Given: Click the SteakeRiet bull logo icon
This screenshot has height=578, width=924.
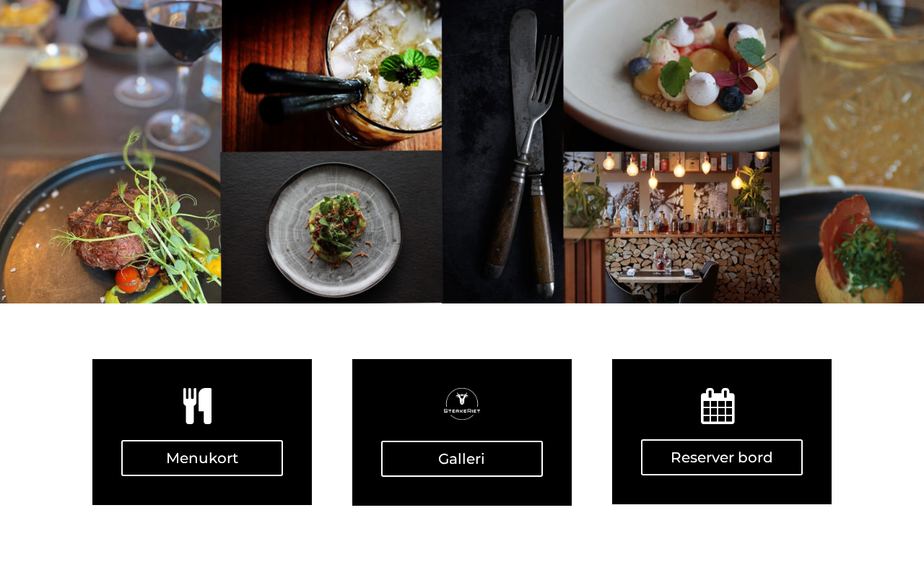Looking at the screenshot, I should [462, 404].
